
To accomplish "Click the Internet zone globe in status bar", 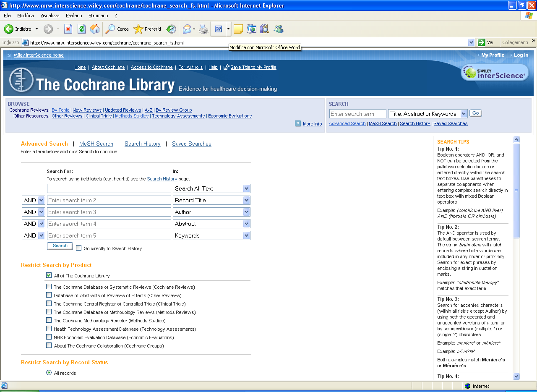I will [467, 386].
